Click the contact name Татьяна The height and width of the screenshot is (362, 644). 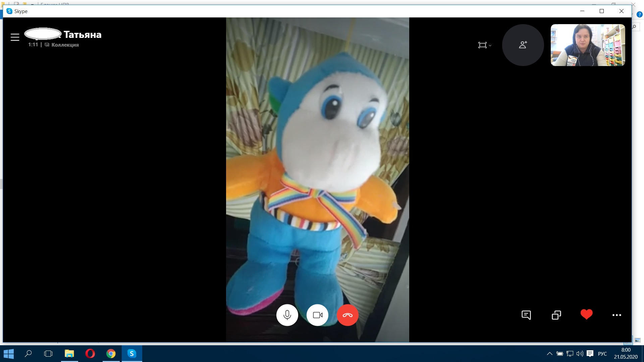(x=82, y=35)
